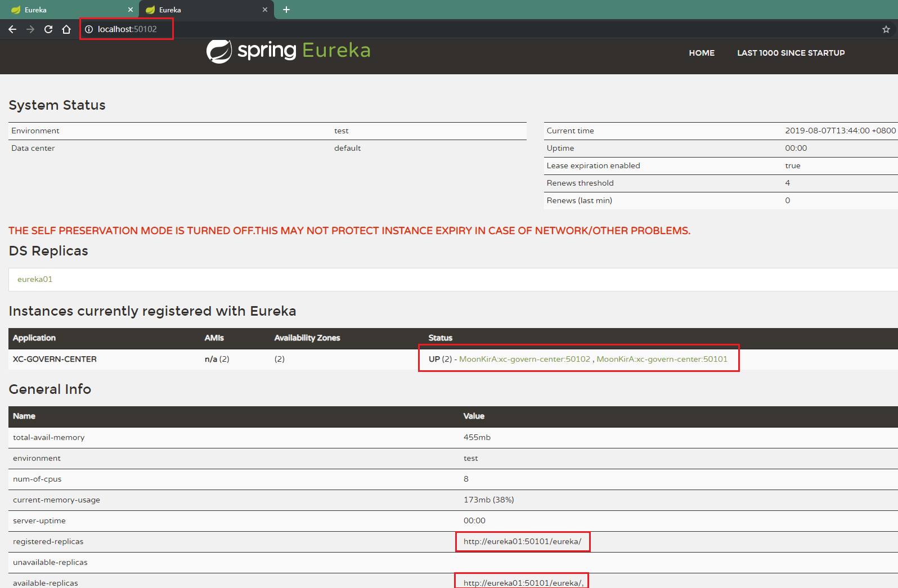Image resolution: width=898 pixels, height=588 pixels.
Task: Open MoonKirA:xc-govern-center:50101 instance link
Action: tap(662, 359)
